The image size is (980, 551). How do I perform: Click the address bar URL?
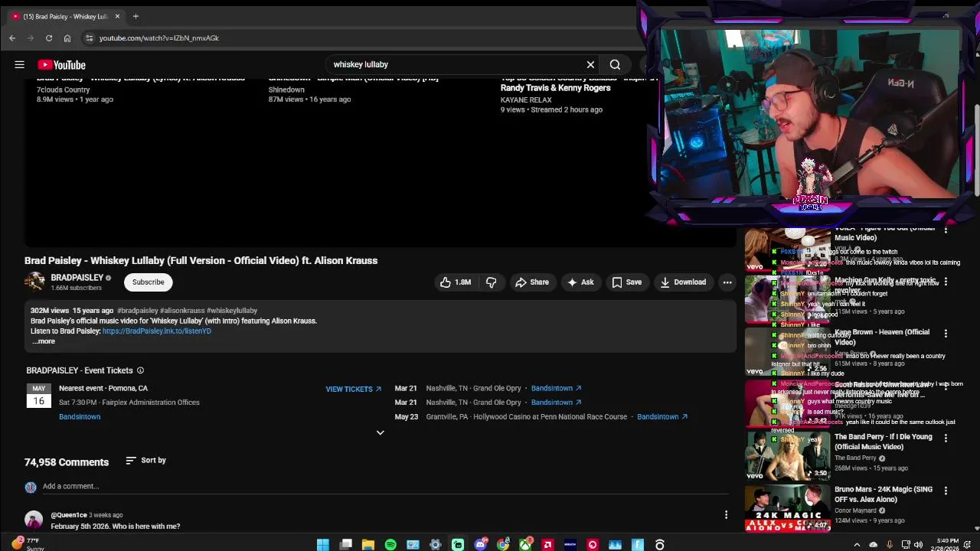[x=159, y=38]
